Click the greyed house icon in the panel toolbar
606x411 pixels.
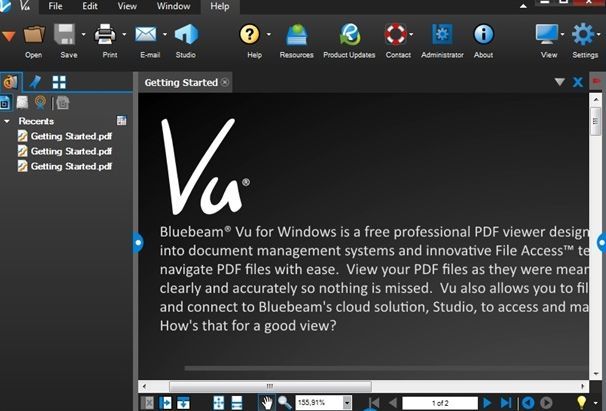[62, 103]
